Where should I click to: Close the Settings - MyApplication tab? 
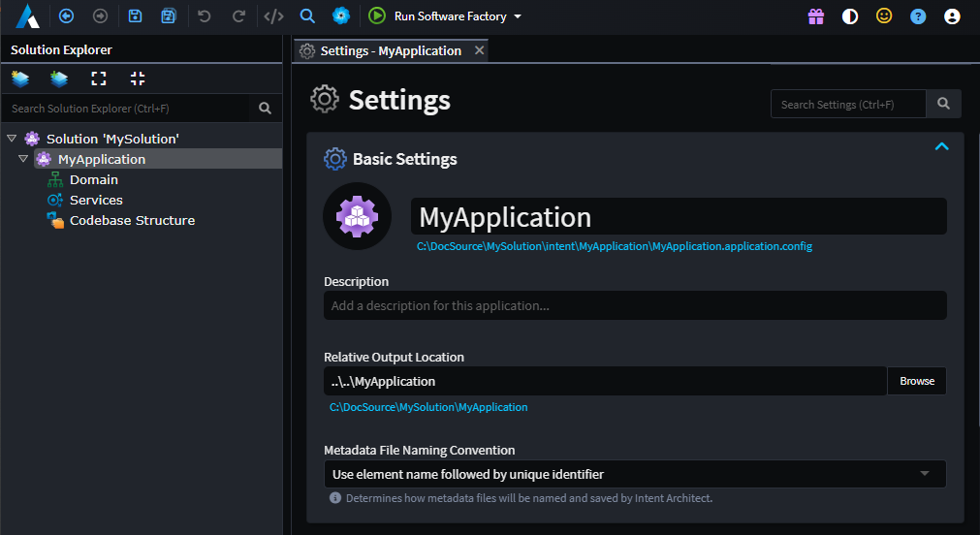(x=480, y=50)
